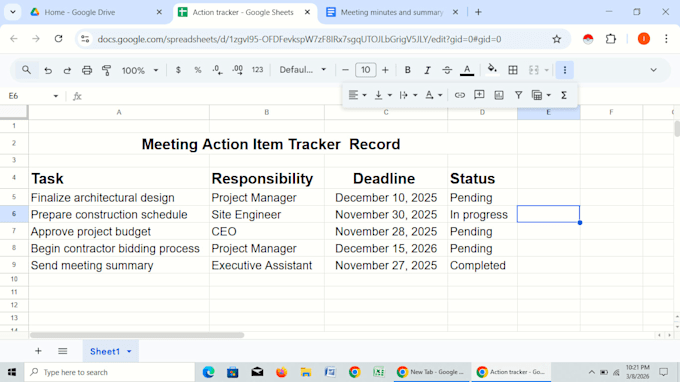This screenshot has height=382, width=680.
Task: Click the Name box showing E6
Action: tap(27, 96)
